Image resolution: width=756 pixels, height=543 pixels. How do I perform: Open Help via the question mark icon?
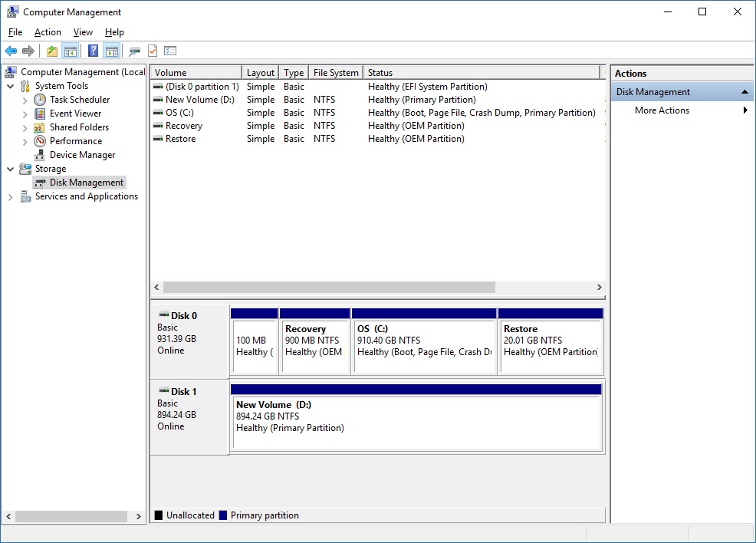click(93, 51)
